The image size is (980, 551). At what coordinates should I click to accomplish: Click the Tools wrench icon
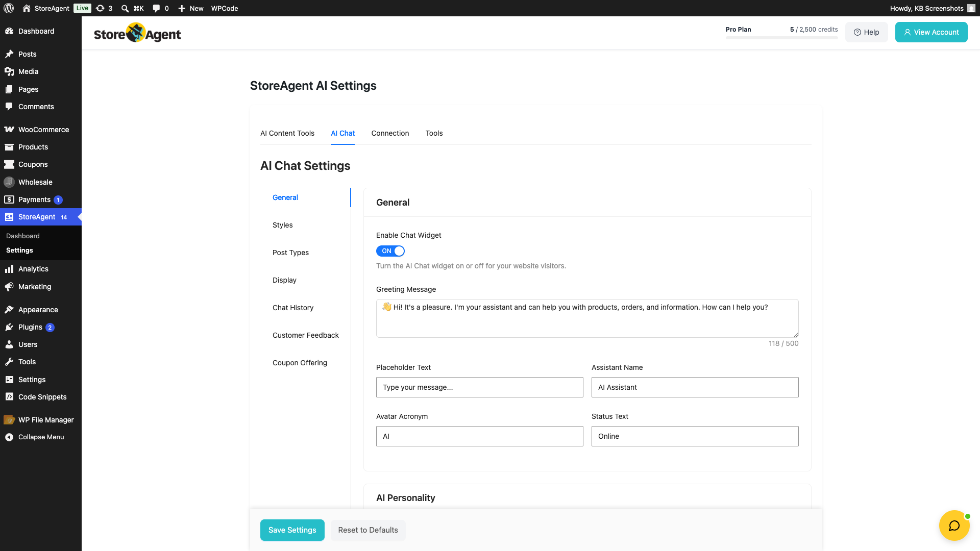pos(9,362)
